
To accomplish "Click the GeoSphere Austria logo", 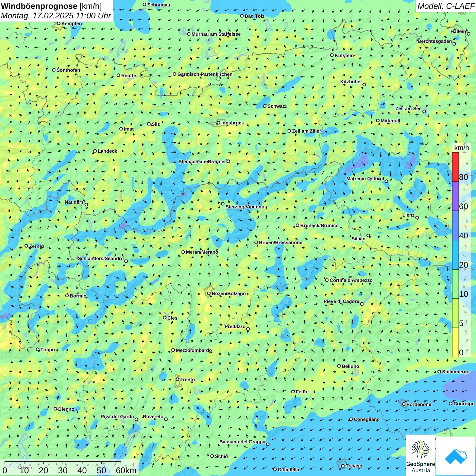I will [421, 455].
